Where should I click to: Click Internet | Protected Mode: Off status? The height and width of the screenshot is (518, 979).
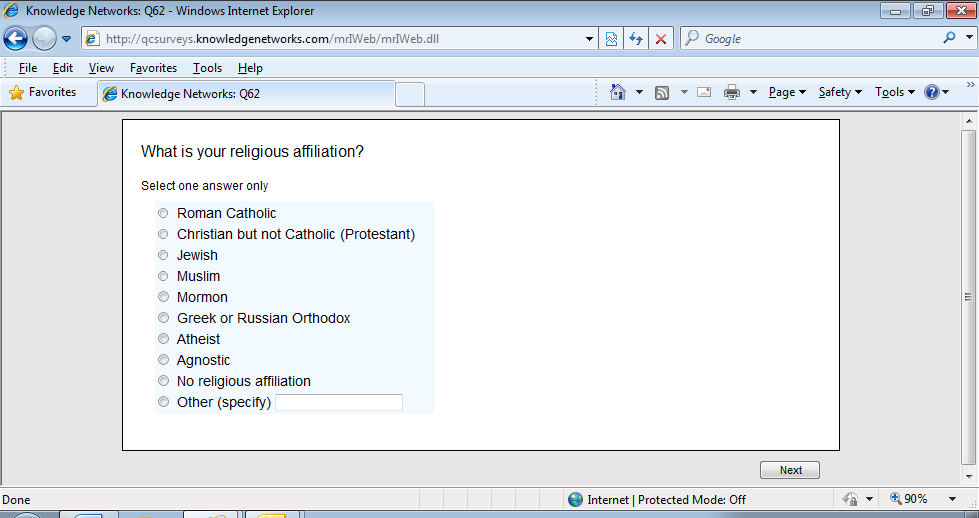[x=666, y=499]
